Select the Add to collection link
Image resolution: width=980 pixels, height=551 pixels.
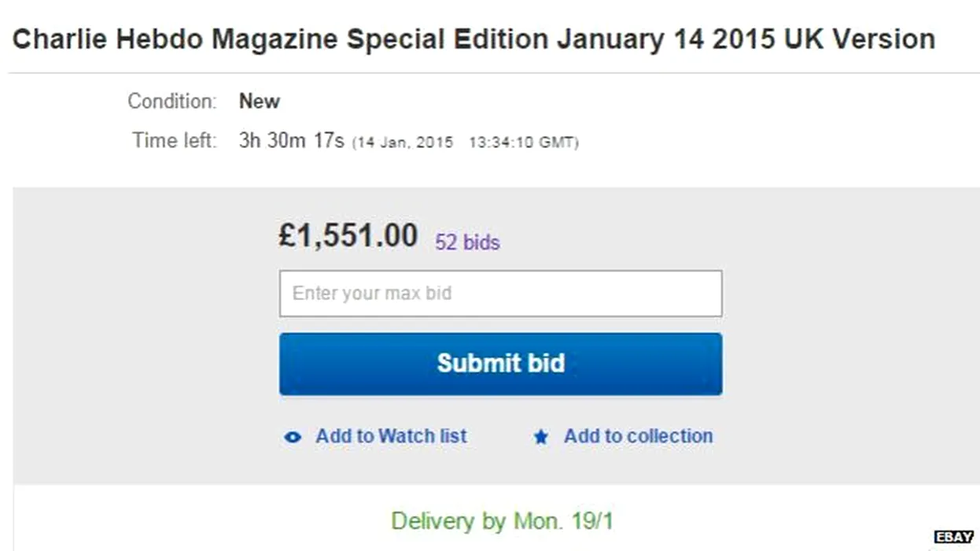click(x=638, y=436)
